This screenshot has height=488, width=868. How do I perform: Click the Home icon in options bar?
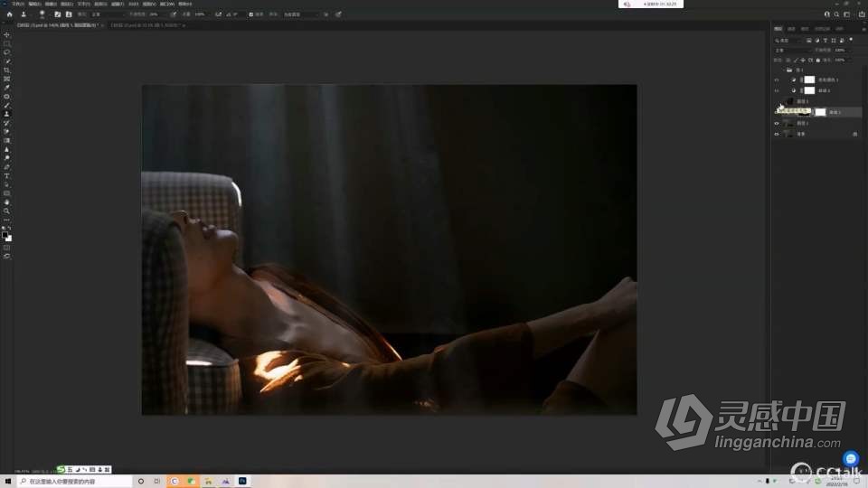pos(9,14)
